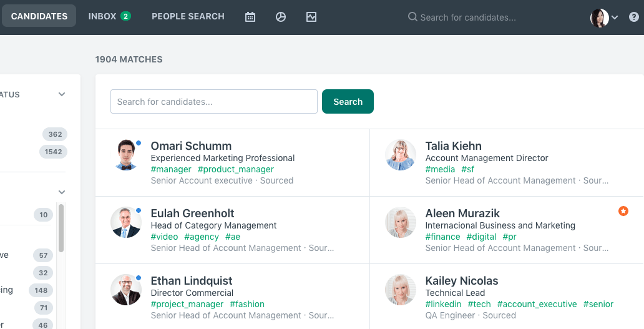This screenshot has width=644, height=329.
Task: Switch to the Inbox tab
Action: click(109, 16)
